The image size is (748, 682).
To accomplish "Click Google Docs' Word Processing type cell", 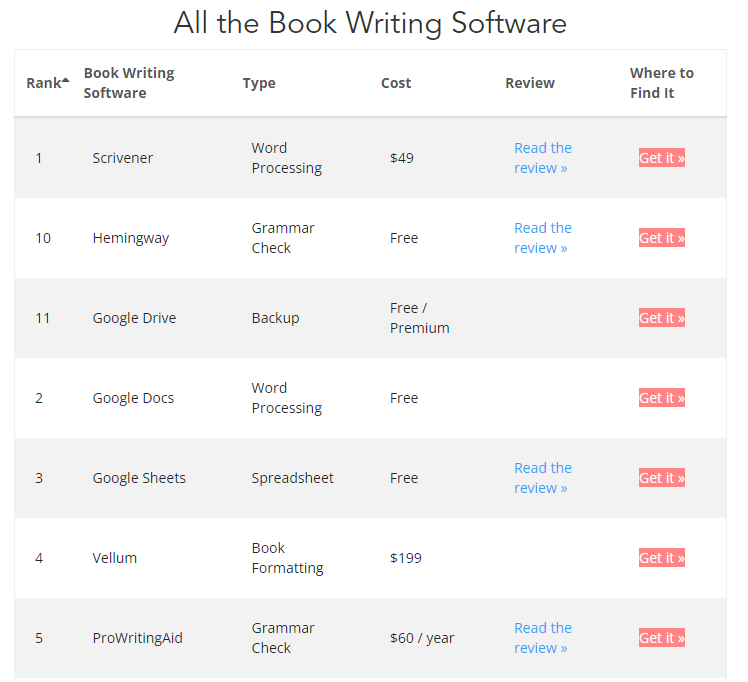I will point(287,398).
